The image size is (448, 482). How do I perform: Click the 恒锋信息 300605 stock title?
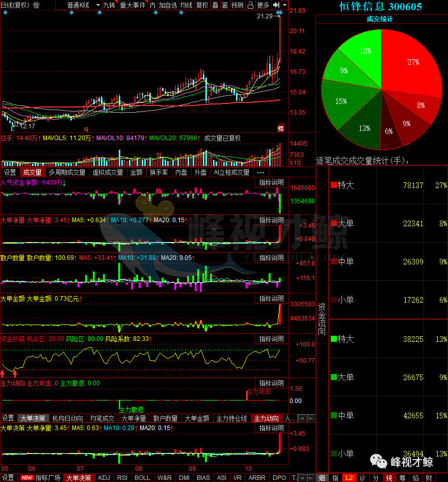point(380,7)
